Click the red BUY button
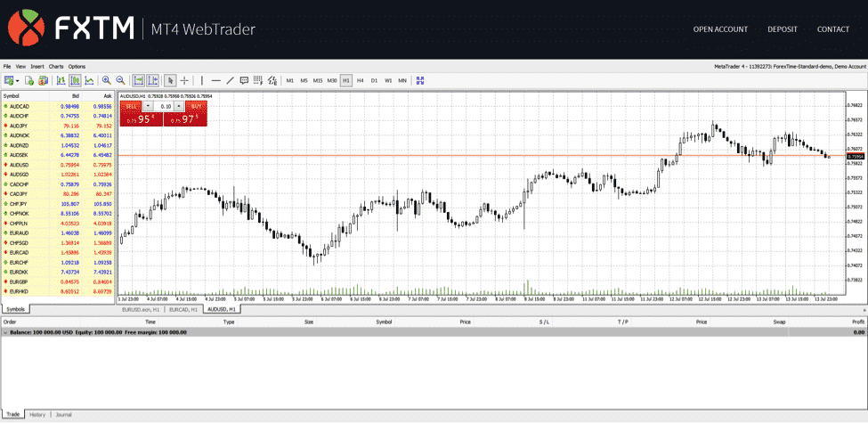This screenshot has height=424, width=868. [197, 106]
